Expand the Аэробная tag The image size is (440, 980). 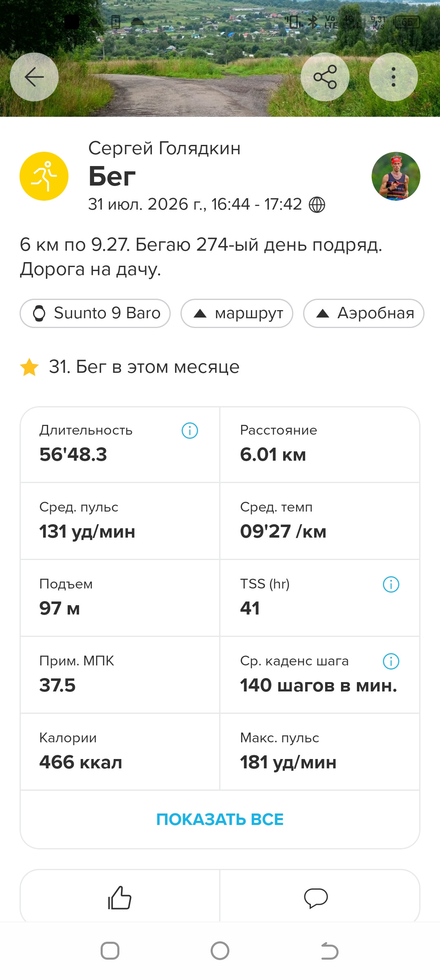[364, 313]
